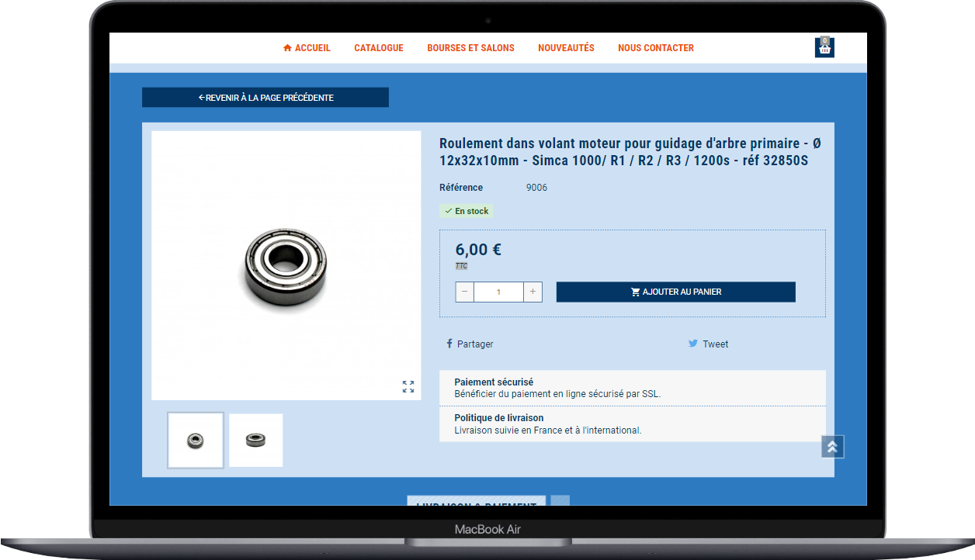This screenshot has height=560, width=975.
Task: Click the Facebook Partager icon
Action: (449, 344)
